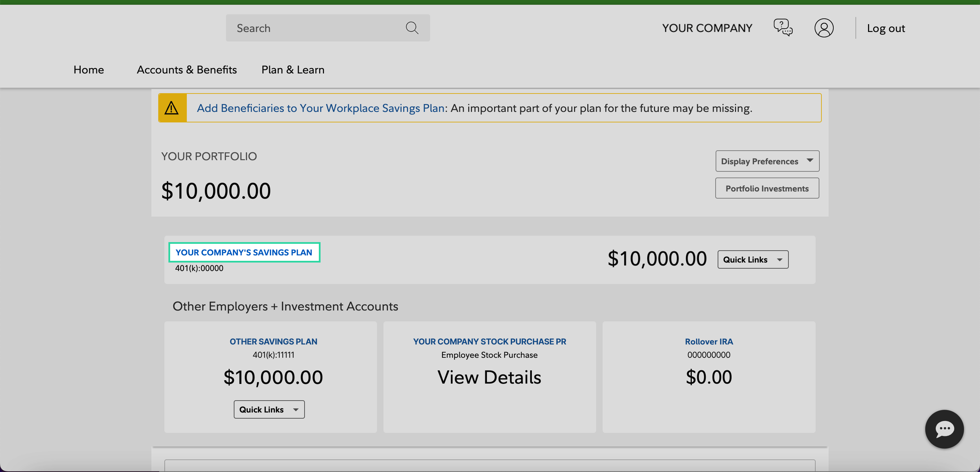Click on YOUR COMPANY'S SAVINGS PLAN label
Image resolution: width=980 pixels, height=472 pixels.
click(x=244, y=252)
